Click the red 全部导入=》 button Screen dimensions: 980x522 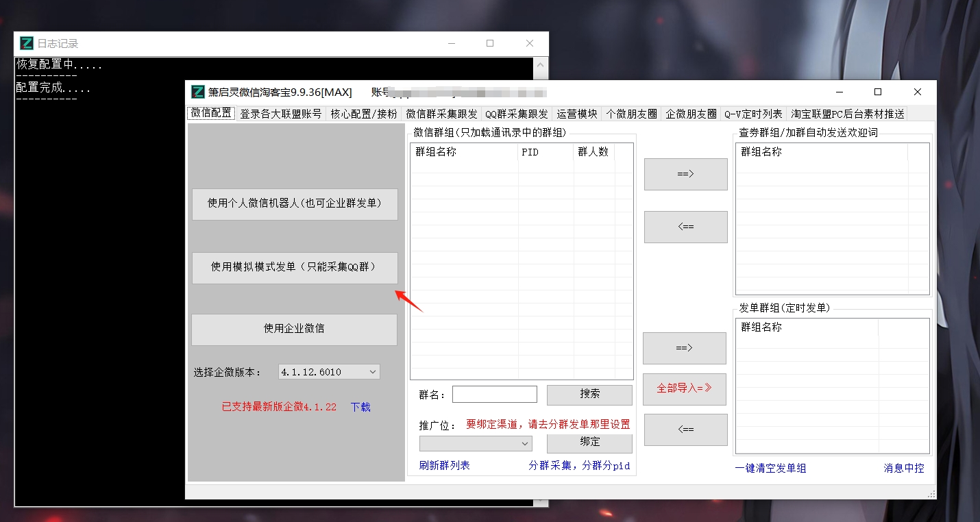coord(684,389)
